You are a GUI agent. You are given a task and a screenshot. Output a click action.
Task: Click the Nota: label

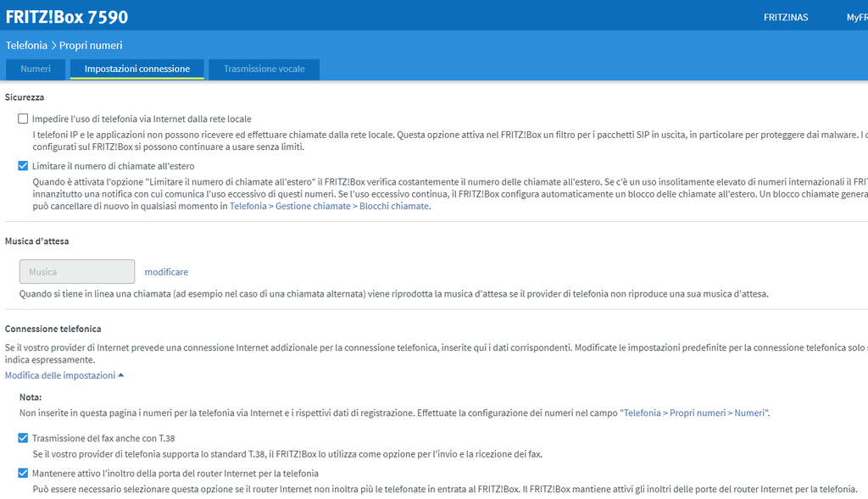pos(31,397)
